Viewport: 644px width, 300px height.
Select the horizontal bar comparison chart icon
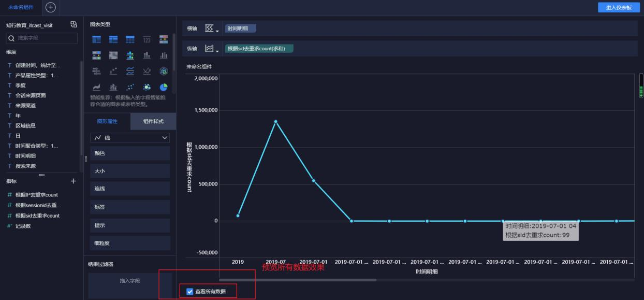[x=96, y=71]
